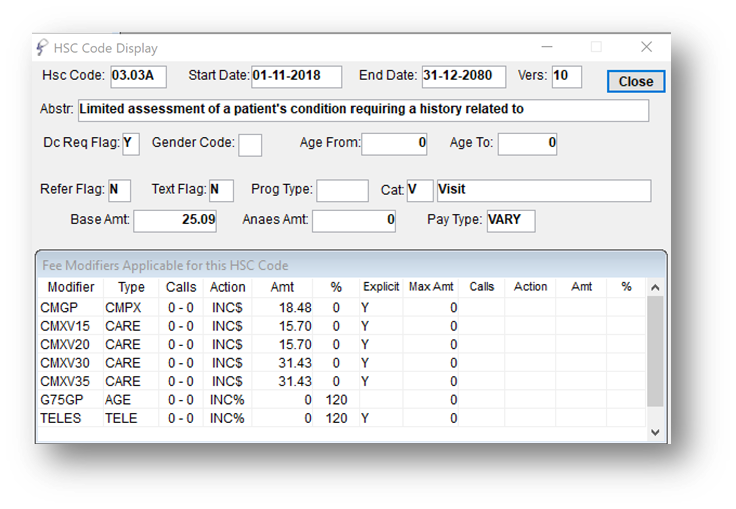Select the Start Date field 01-11-2018

point(297,77)
